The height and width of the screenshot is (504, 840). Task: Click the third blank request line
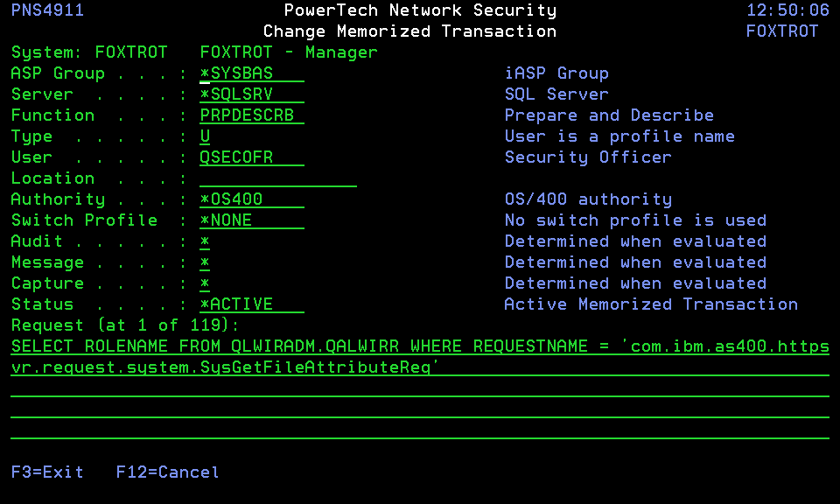tap(420, 388)
